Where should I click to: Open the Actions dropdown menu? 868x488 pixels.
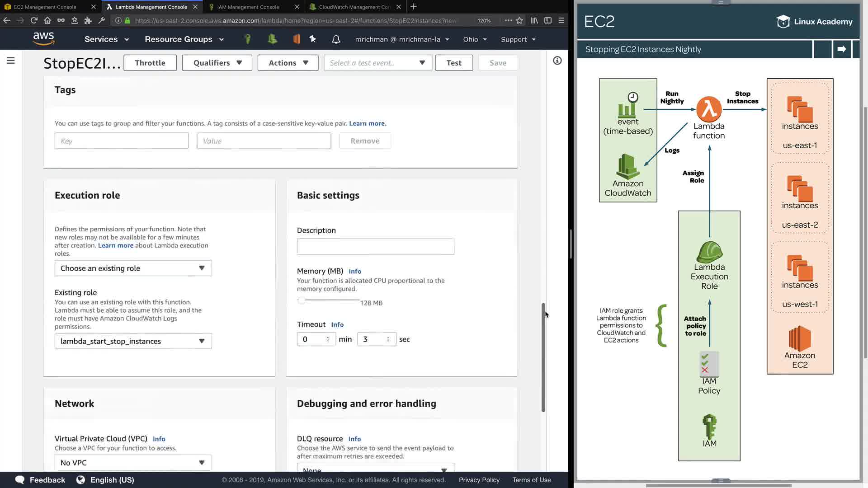pyautogui.click(x=288, y=63)
